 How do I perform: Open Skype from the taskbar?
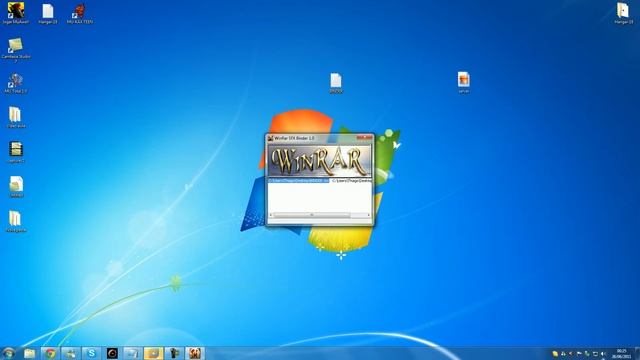[91, 353]
